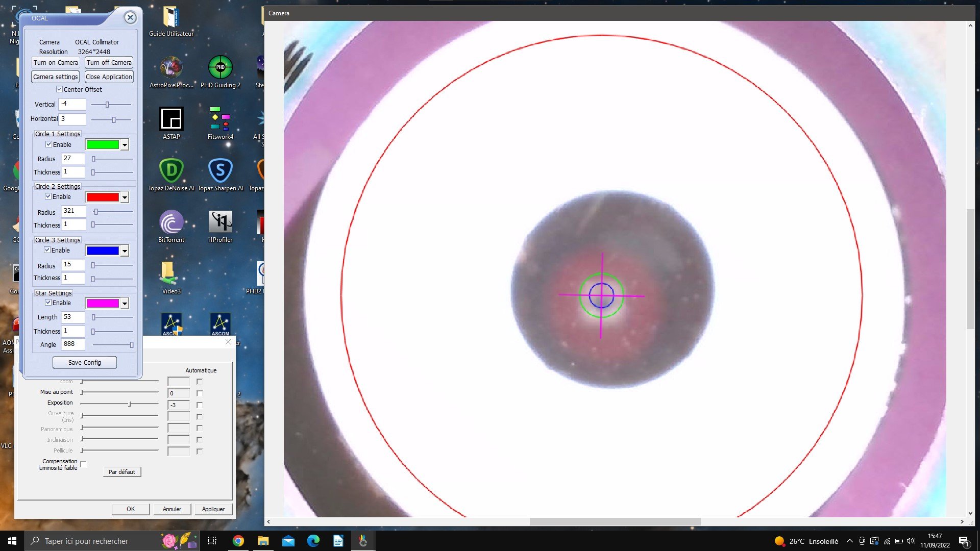Launch Topaz DeNoise AI from the desktop
Viewport: 980px width, 551px height.
click(171, 175)
